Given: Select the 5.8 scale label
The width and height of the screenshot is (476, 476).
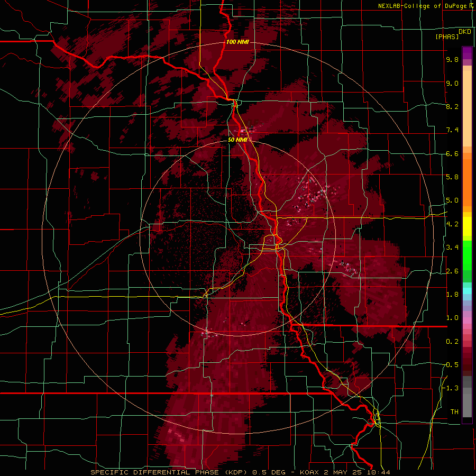Looking at the screenshot, I should pyautogui.click(x=452, y=177).
